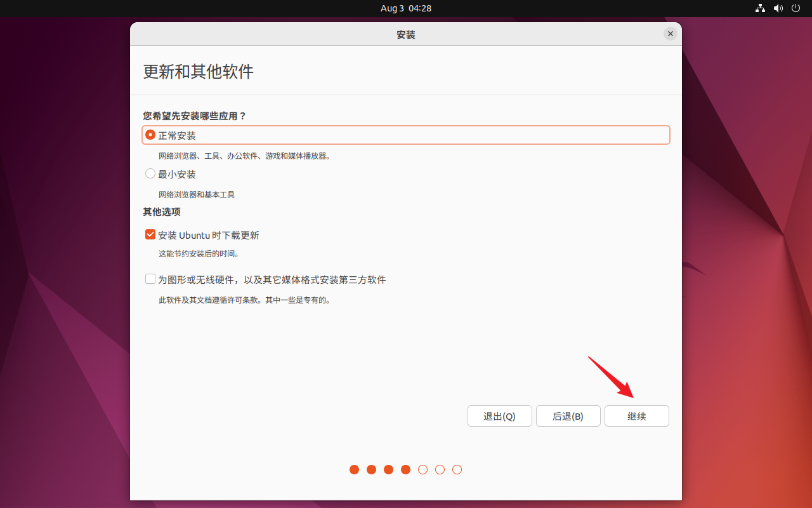The width and height of the screenshot is (812, 508).
Task: Click the fourth filled progress dot
Action: tap(405, 469)
